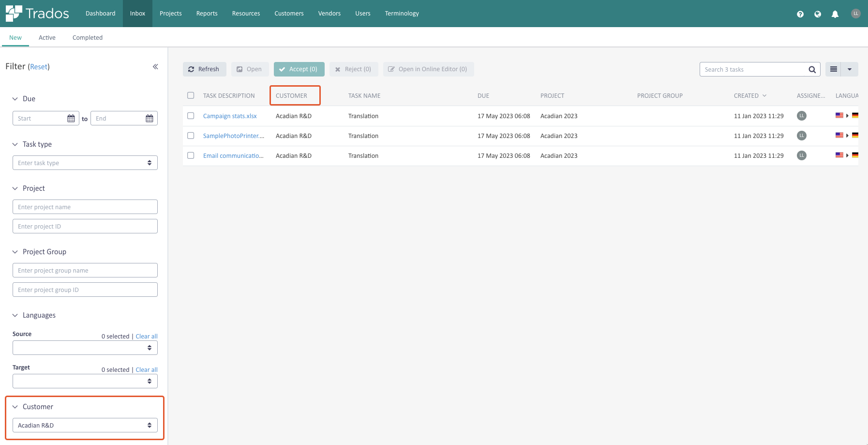The height and width of the screenshot is (445, 868).
Task: Collapse the Customer filter section
Action: point(15,407)
